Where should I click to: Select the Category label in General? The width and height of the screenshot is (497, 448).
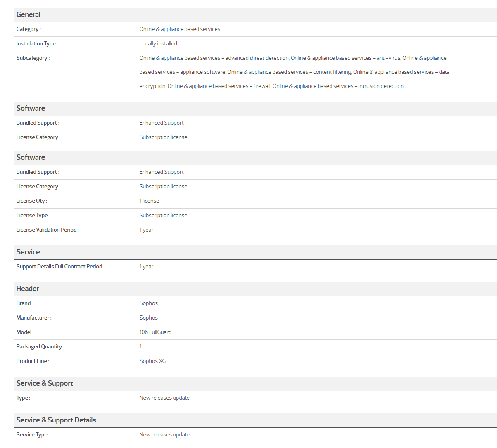[28, 29]
